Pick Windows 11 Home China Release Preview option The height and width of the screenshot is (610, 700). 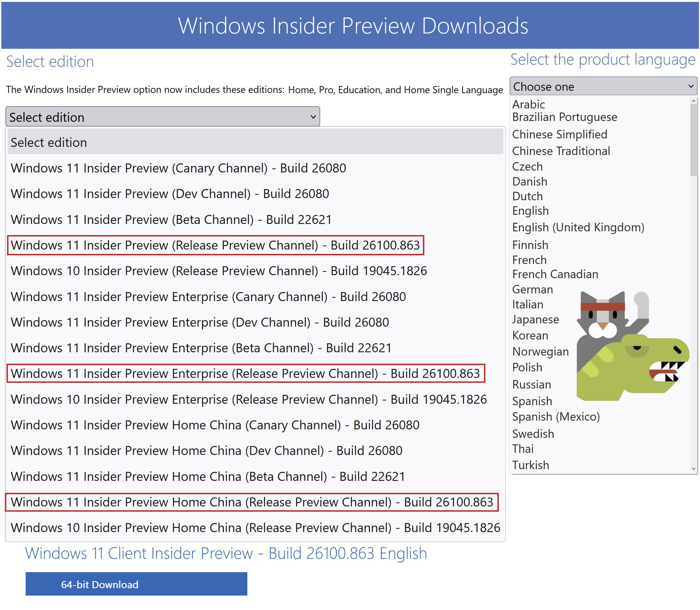pos(251,502)
